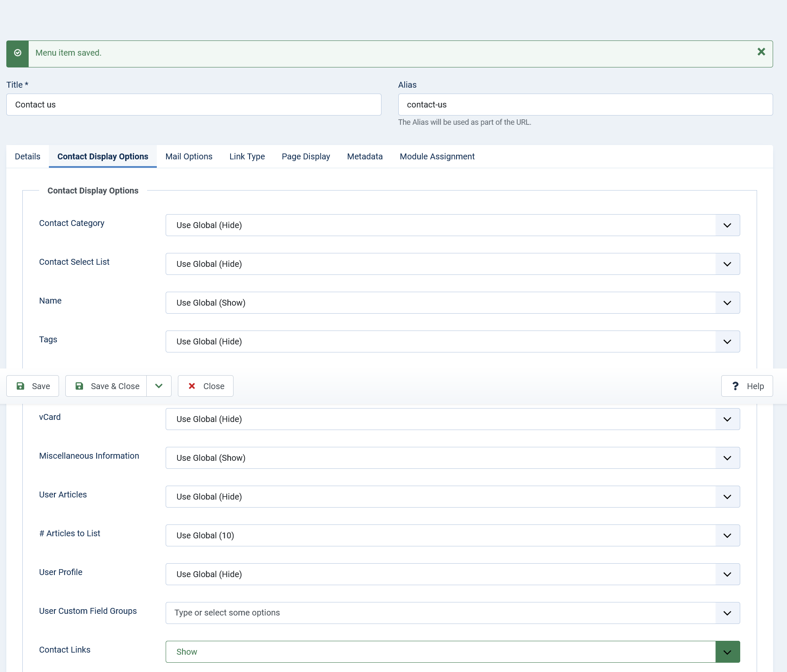Image resolution: width=787 pixels, height=672 pixels.
Task: Select the Module Assignment tab
Action: pos(437,156)
